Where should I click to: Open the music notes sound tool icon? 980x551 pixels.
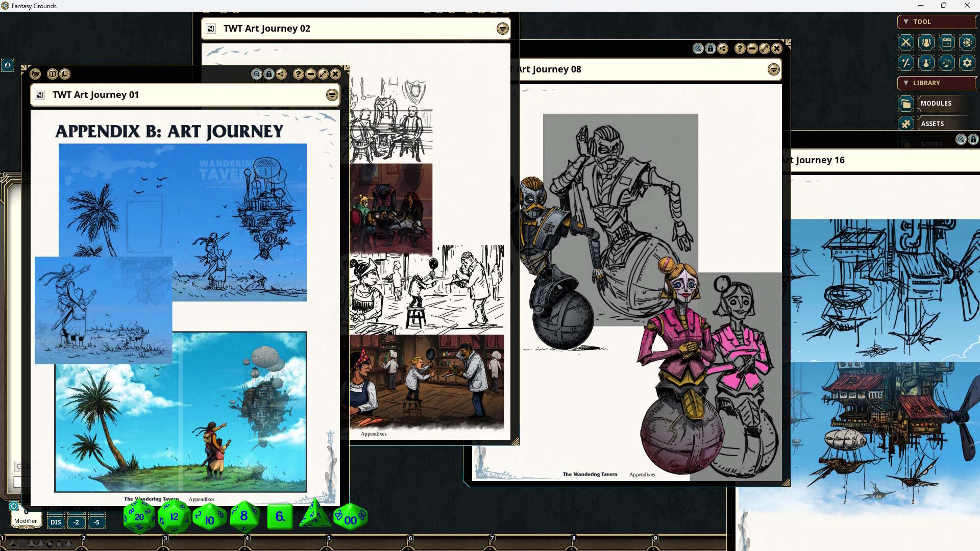click(x=947, y=63)
